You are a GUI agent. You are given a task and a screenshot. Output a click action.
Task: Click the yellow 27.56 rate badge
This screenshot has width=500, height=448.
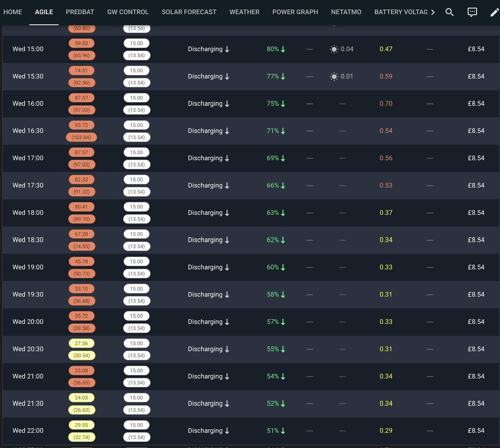point(81,343)
